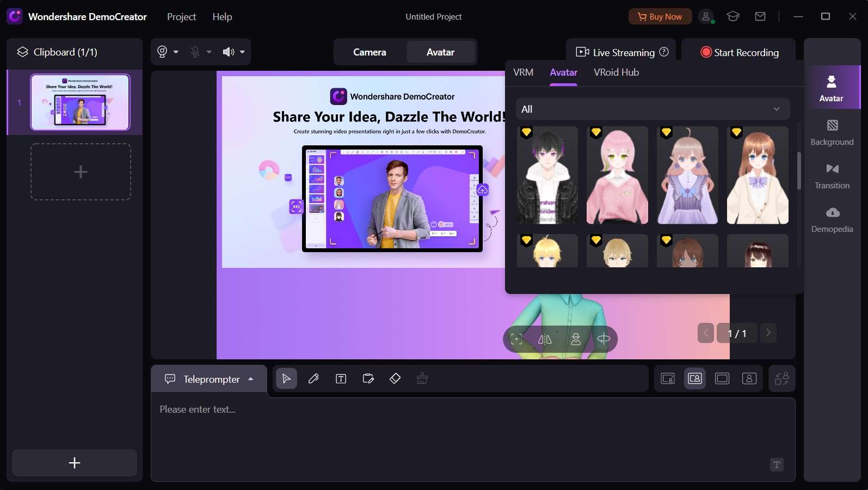Choose the elf-eared purple dress avatar
Viewport: 868px width, 490px height.
(687, 175)
